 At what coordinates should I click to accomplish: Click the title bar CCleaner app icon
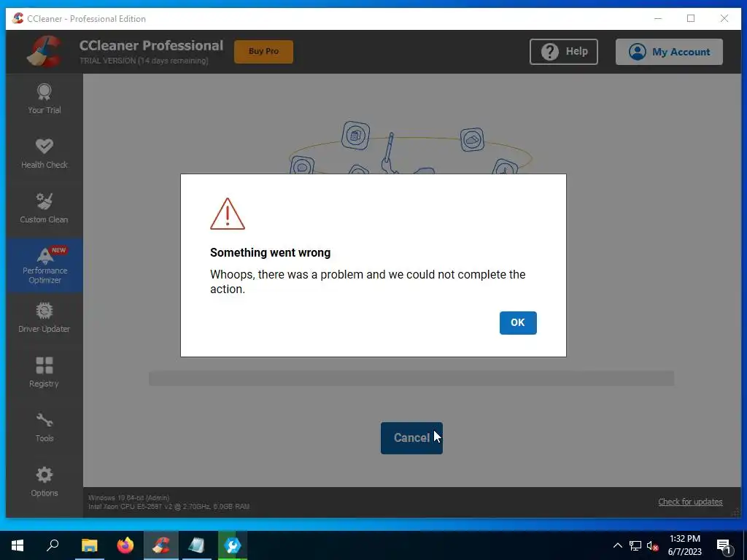coord(18,18)
